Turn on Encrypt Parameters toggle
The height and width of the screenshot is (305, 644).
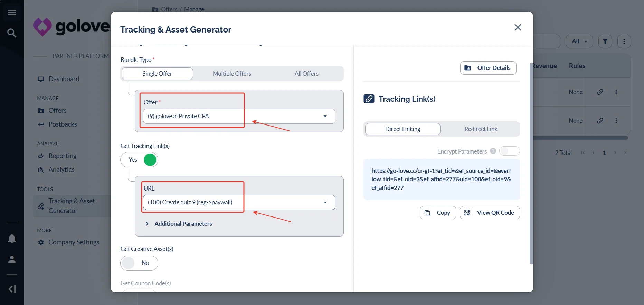pyautogui.click(x=509, y=151)
